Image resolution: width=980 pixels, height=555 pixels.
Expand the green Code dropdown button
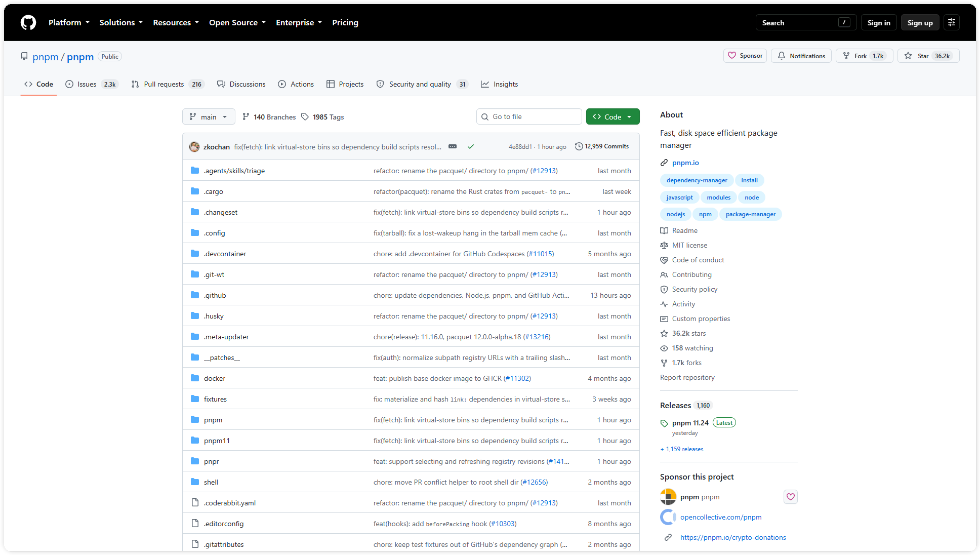[612, 116]
